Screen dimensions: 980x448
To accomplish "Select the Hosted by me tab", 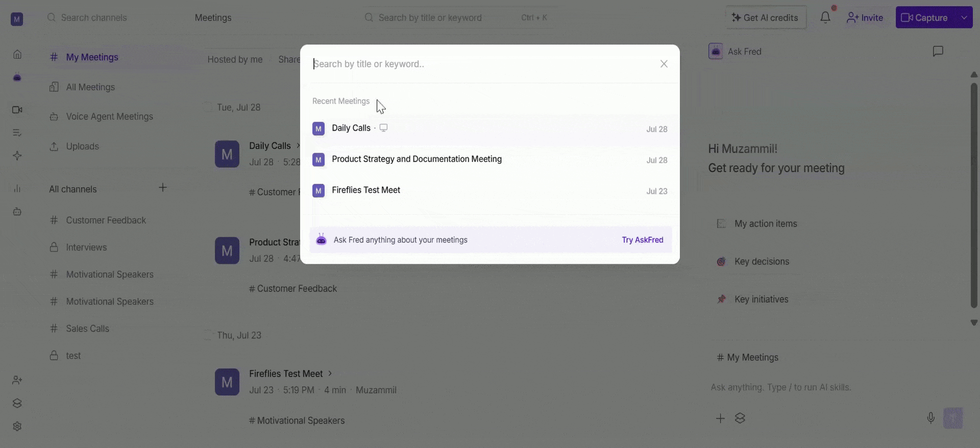I will pyautogui.click(x=235, y=60).
